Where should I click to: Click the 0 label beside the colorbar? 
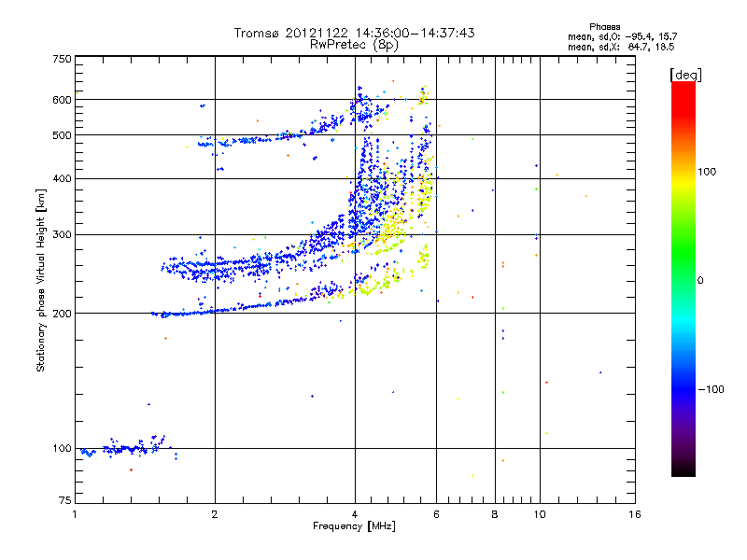699,280
